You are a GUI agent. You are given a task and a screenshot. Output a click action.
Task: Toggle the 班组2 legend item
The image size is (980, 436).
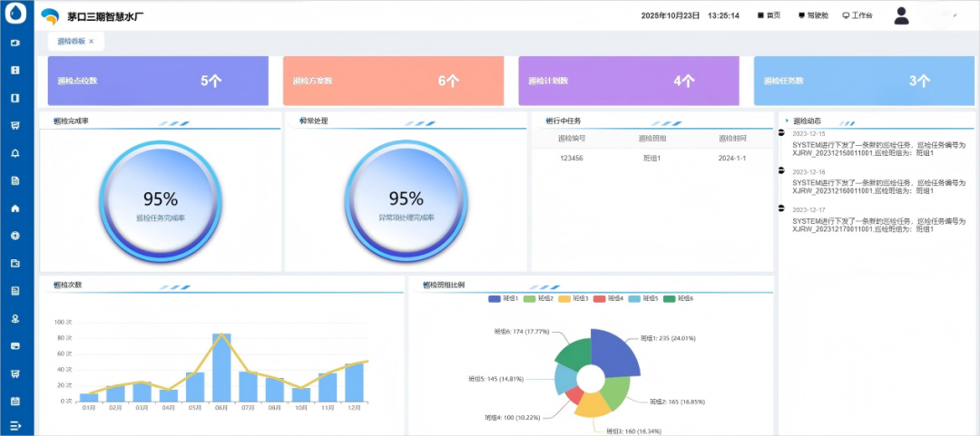pyautogui.click(x=540, y=298)
